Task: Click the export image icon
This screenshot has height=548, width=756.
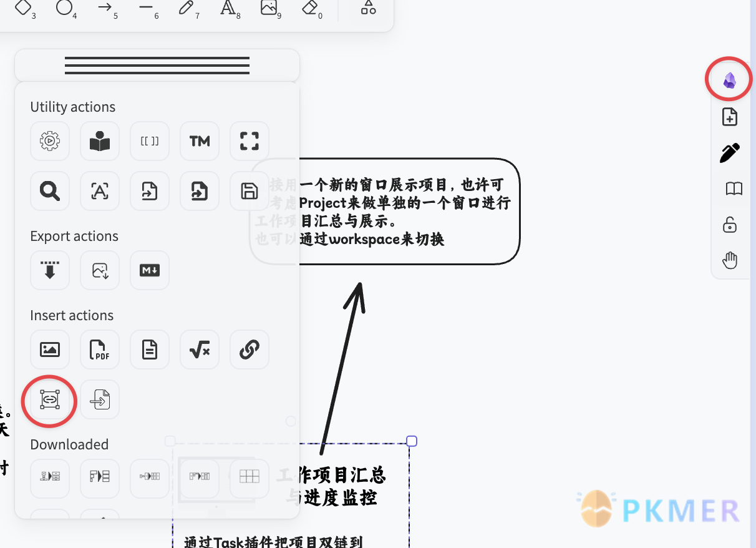Action: pos(100,270)
